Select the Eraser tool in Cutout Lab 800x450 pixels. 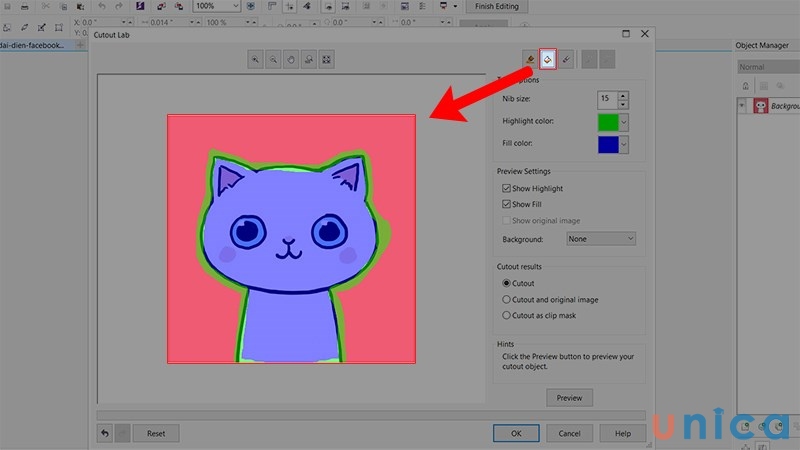click(566, 60)
